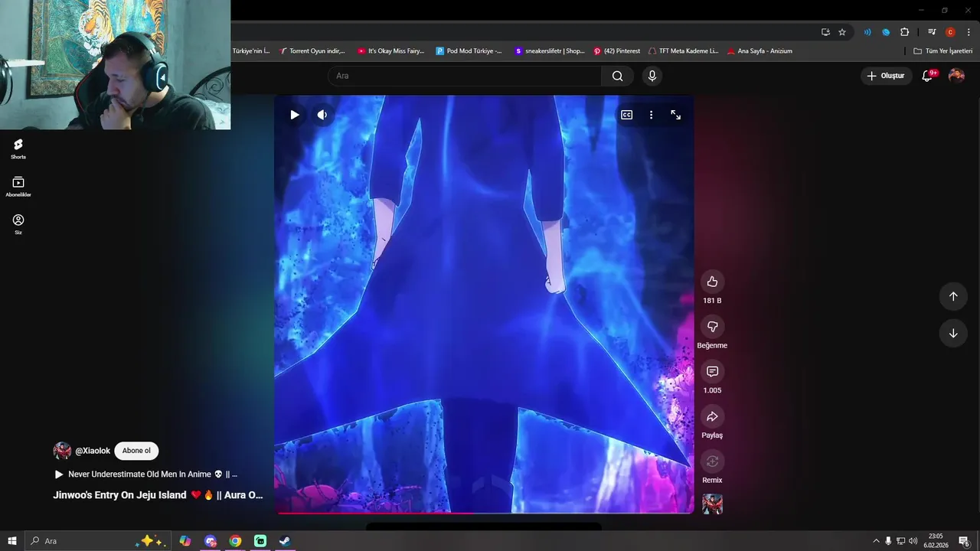
Task: Expand the Tüm Yer İşaretleri bookmarks folder
Action: click(x=942, y=51)
